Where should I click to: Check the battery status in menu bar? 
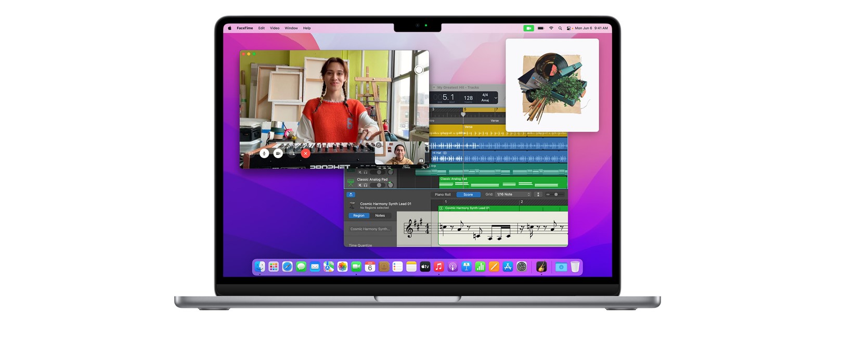[541, 28]
